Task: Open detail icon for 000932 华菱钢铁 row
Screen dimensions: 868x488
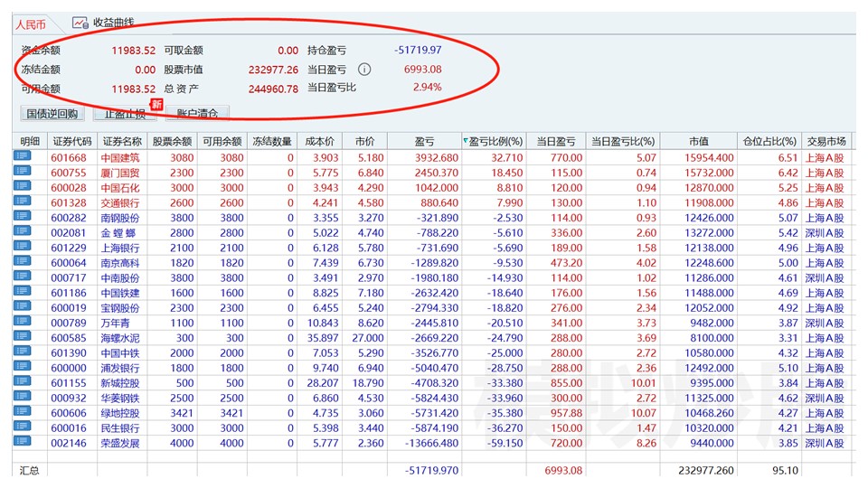Action: pyautogui.click(x=22, y=396)
